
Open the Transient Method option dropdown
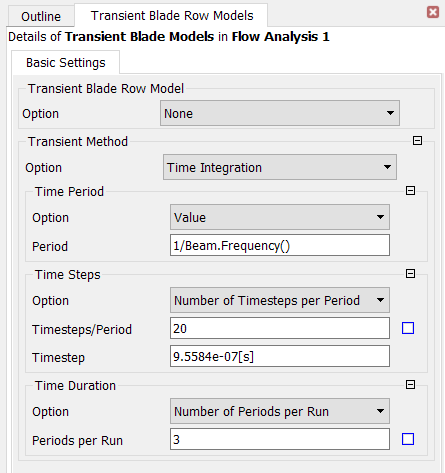click(280, 167)
